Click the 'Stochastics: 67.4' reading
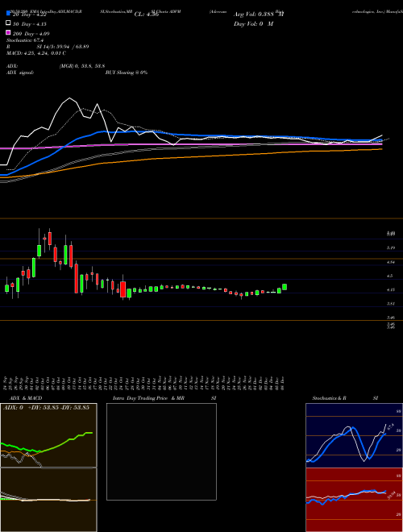Screen dimensions: 403x532 point(25,40)
